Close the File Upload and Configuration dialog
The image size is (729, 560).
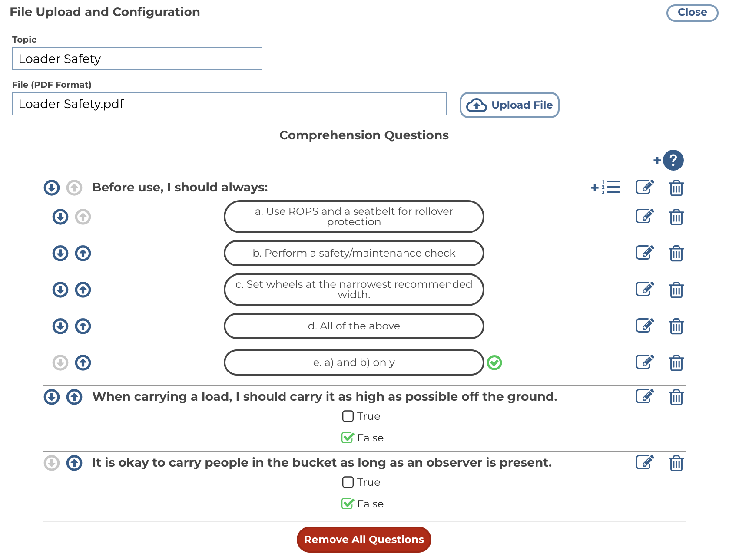click(692, 13)
